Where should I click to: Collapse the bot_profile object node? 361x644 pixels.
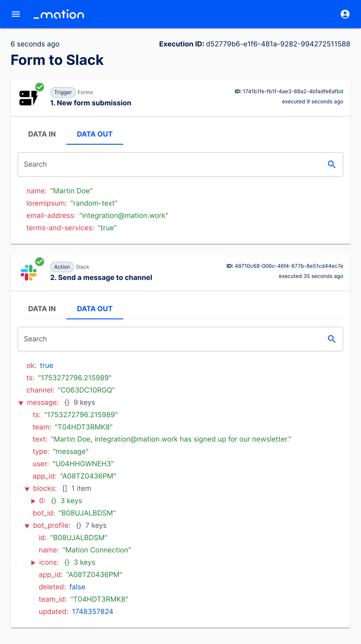click(x=27, y=526)
